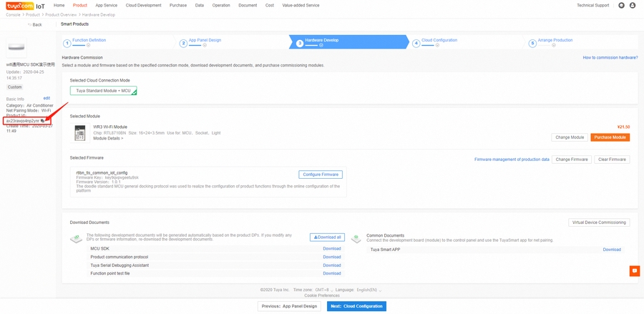Click Clear Firmware button
Viewport: 644px width, 314px height.
coord(612,160)
